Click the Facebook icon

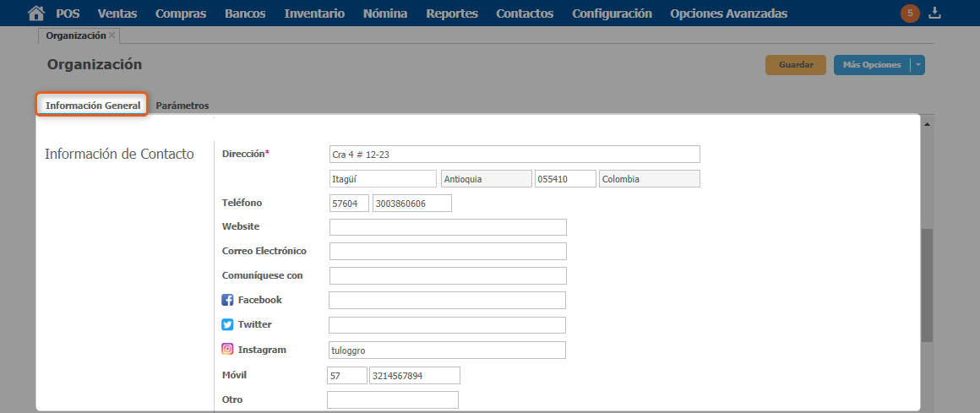click(x=227, y=300)
